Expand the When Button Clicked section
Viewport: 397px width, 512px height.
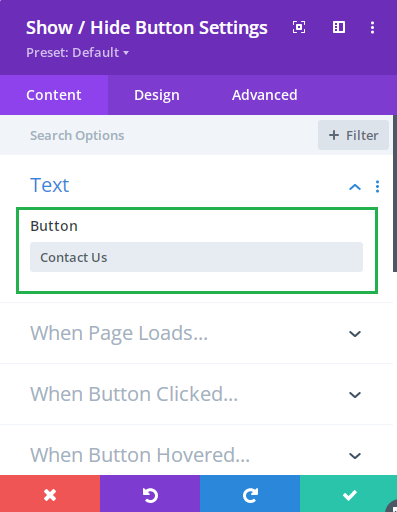197,394
